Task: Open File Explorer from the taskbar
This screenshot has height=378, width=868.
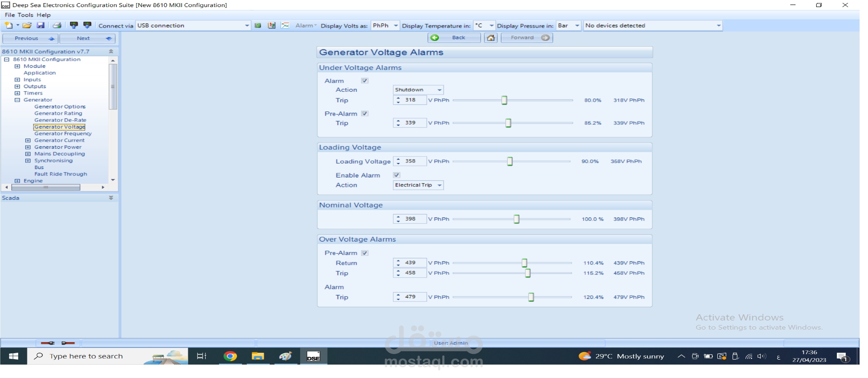Action: [x=258, y=356]
